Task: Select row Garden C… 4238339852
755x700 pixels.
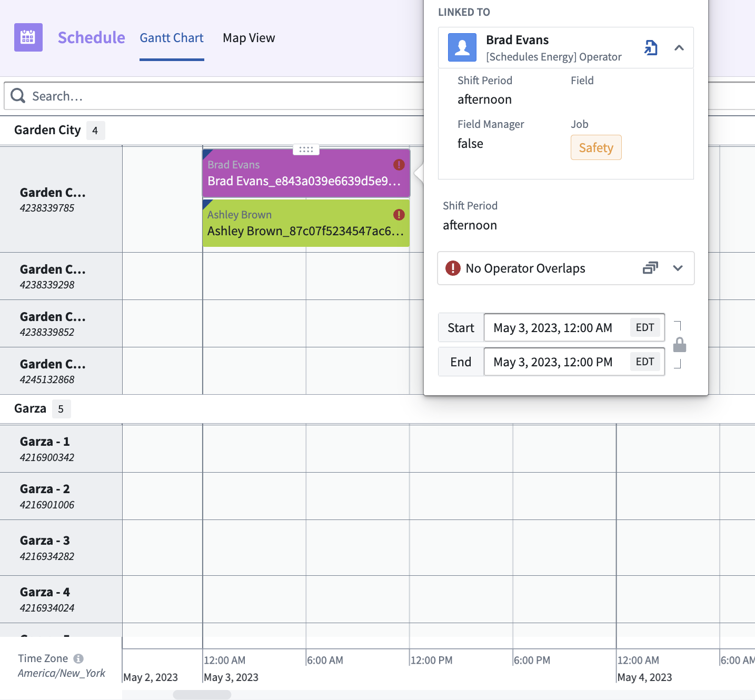Action: click(61, 324)
